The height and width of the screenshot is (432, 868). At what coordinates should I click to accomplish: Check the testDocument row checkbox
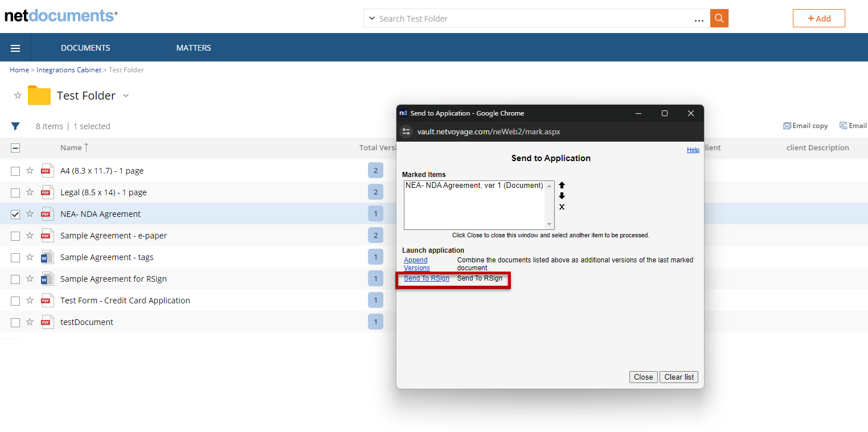tap(15, 322)
